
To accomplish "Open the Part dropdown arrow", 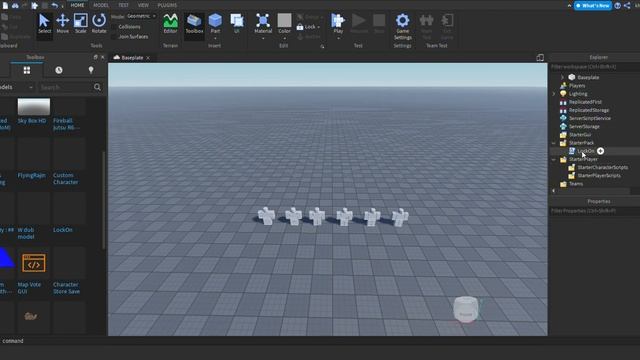I will click(215, 38).
